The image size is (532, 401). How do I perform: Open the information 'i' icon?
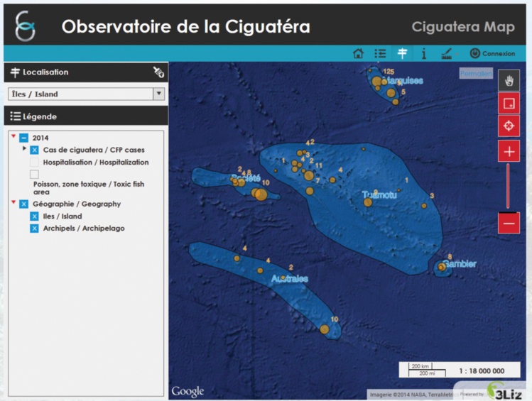point(423,53)
